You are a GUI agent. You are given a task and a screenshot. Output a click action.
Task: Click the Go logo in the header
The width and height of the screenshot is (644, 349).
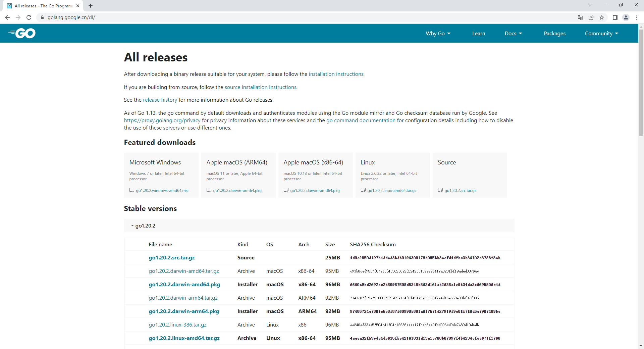[x=22, y=33]
